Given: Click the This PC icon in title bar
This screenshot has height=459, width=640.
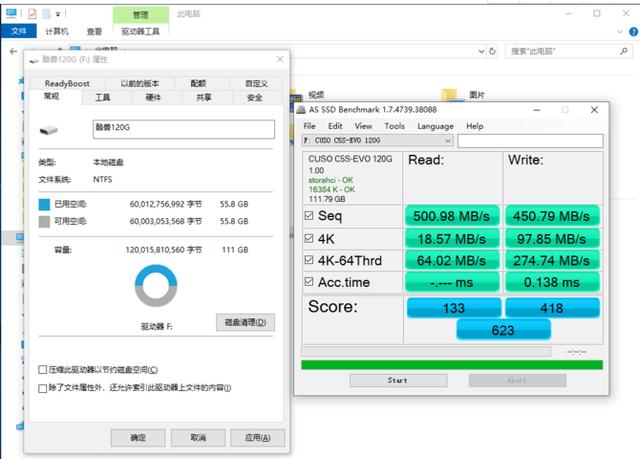Looking at the screenshot, I should (11, 13).
